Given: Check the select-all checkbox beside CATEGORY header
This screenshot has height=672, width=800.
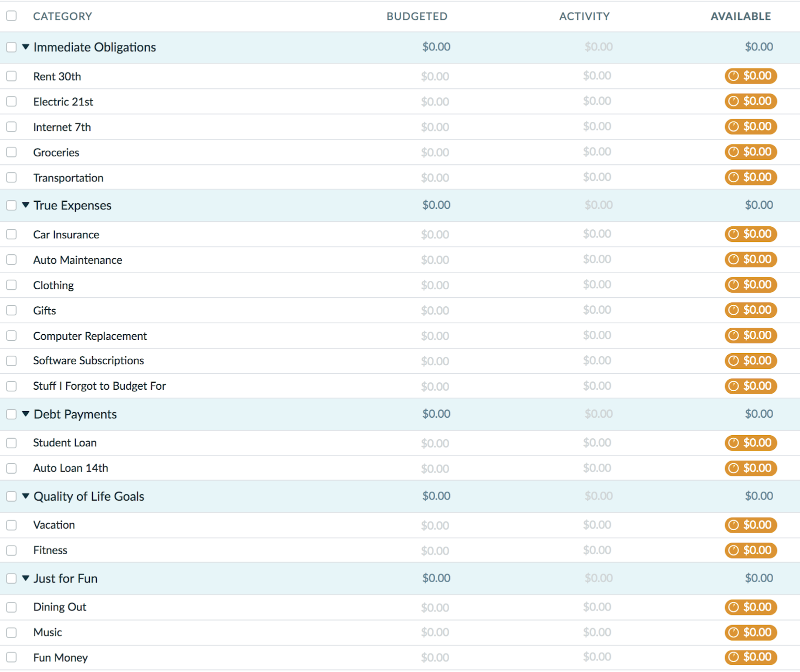Looking at the screenshot, I should click(11, 16).
